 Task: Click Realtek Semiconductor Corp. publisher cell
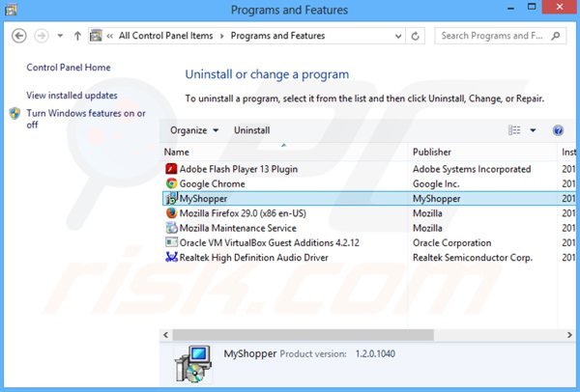(x=473, y=258)
